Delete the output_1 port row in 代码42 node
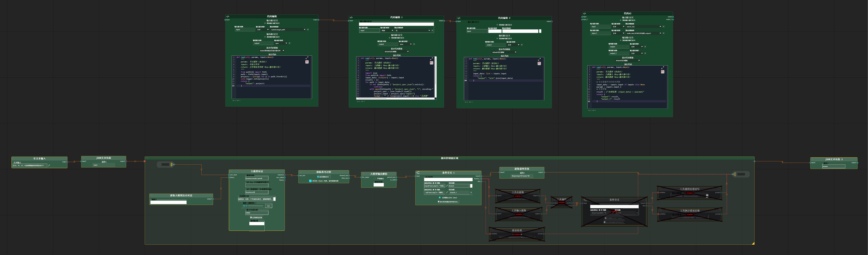Viewport: 868px width, 255px height. (645, 53)
